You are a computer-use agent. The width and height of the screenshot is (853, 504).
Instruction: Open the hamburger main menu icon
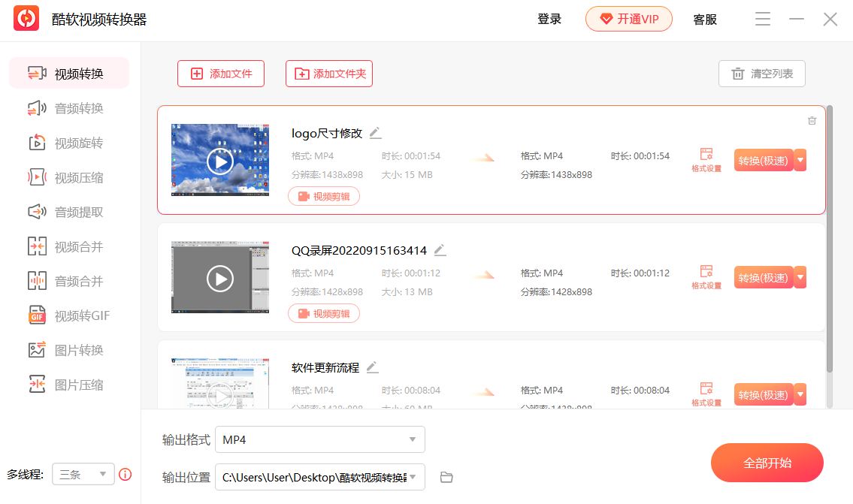(763, 19)
